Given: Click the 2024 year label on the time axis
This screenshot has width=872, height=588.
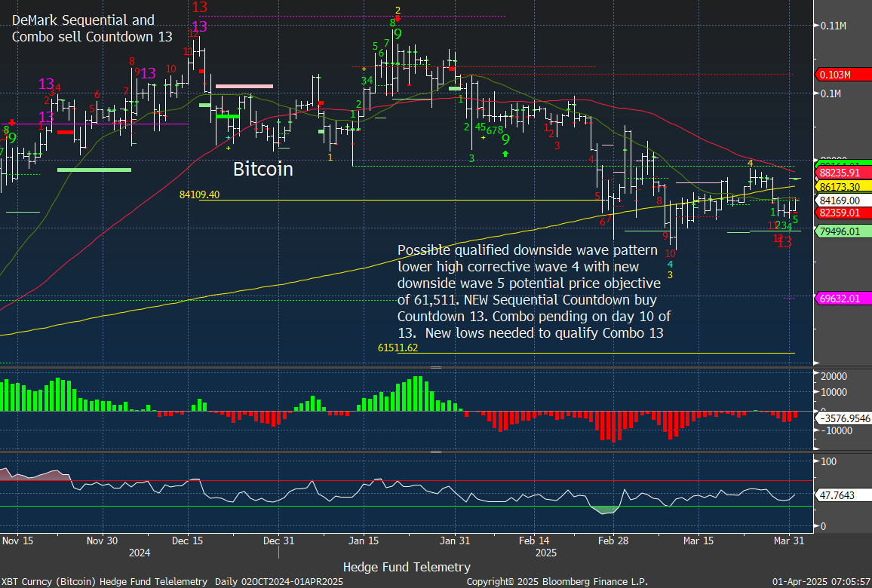Looking at the screenshot, I should [x=140, y=553].
